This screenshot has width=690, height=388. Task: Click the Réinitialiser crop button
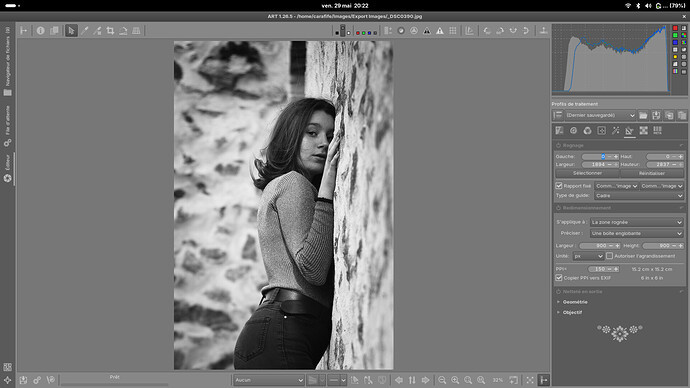tap(652, 173)
